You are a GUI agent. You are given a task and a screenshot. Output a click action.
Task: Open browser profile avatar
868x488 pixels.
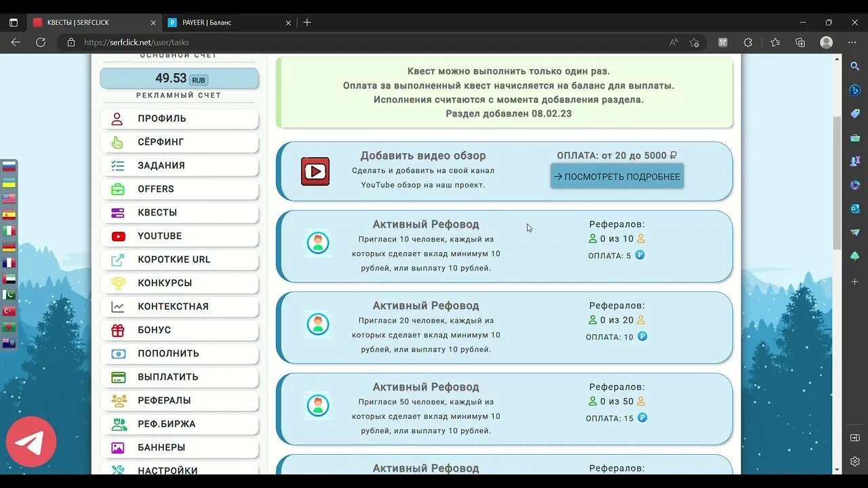pos(826,42)
